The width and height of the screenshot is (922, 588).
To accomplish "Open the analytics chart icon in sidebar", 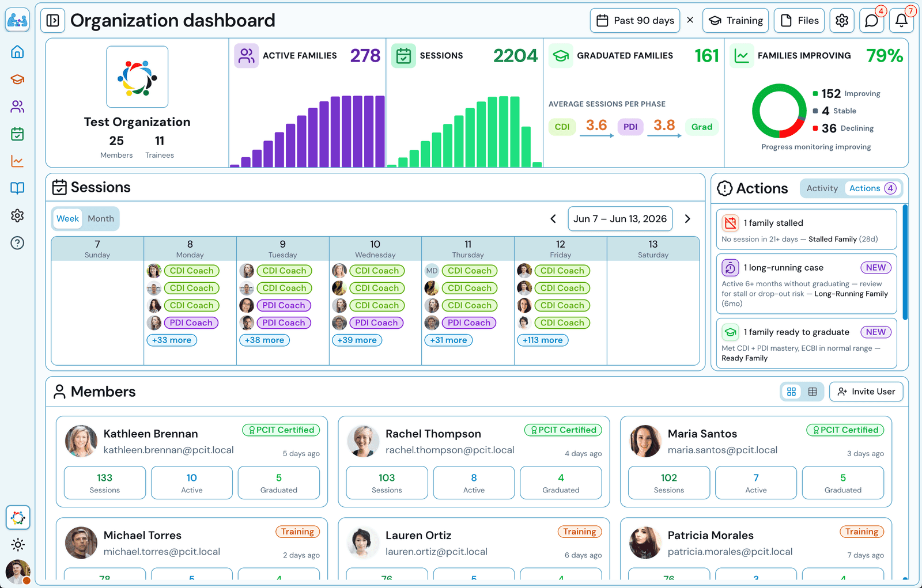I will tap(17, 161).
